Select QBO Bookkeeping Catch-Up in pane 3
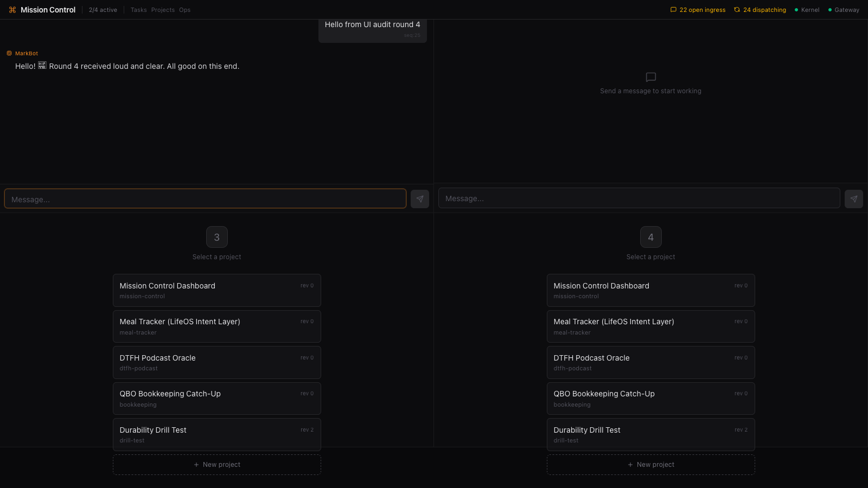The height and width of the screenshot is (488, 868). point(217,399)
